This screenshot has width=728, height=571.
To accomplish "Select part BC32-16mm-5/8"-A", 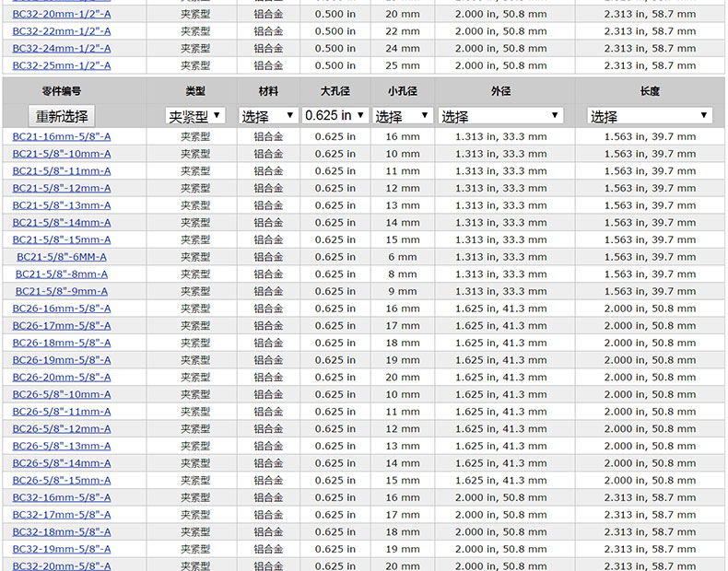I will (62, 497).
